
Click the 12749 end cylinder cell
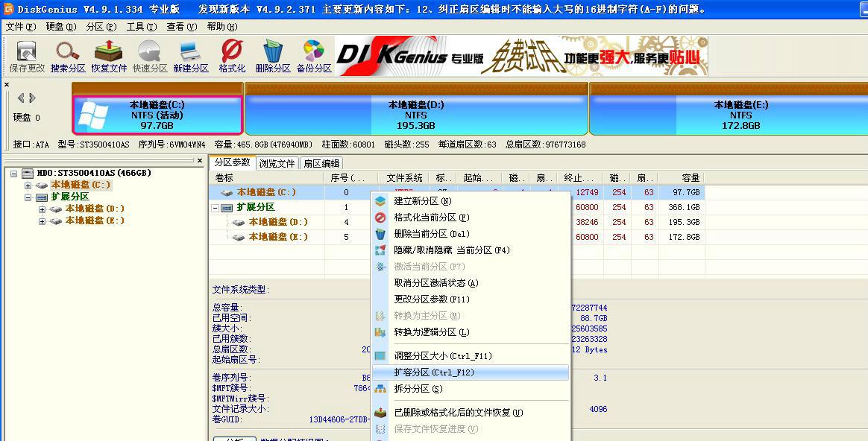pyautogui.click(x=587, y=192)
